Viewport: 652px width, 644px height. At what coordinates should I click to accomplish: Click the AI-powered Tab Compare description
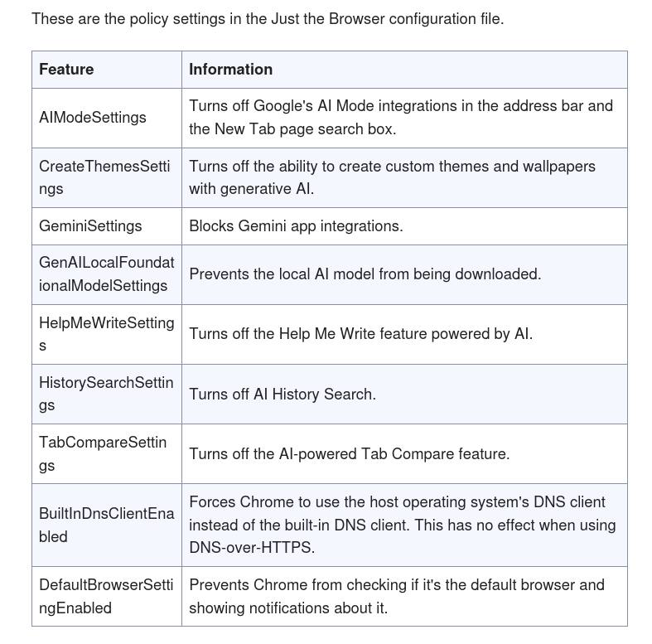(349, 454)
